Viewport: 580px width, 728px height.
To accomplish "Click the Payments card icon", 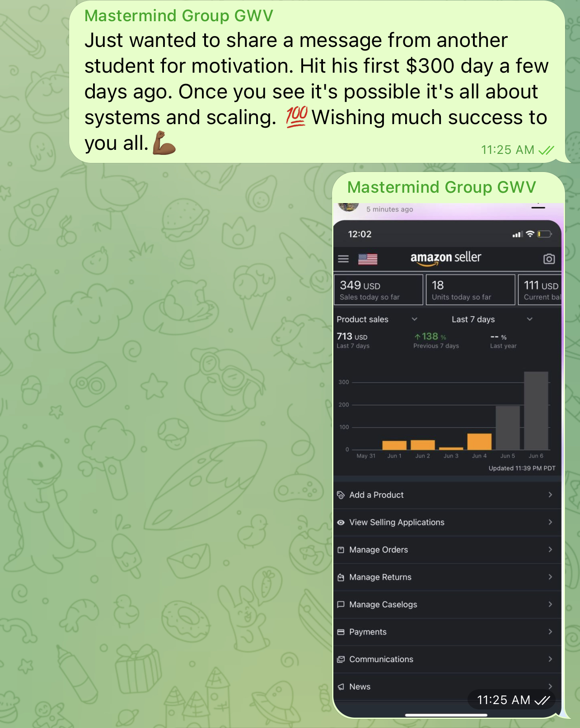I will pyautogui.click(x=341, y=632).
